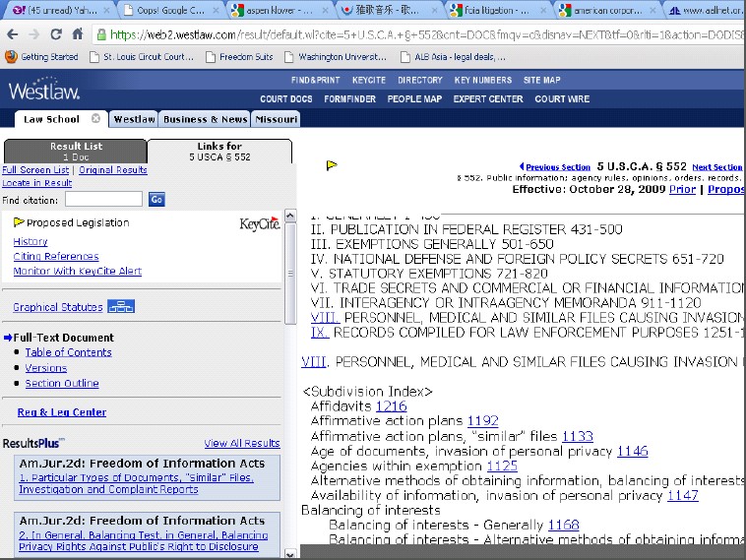Open KEY NUMBERS in the top menu
The height and width of the screenshot is (560, 746).
[483, 80]
